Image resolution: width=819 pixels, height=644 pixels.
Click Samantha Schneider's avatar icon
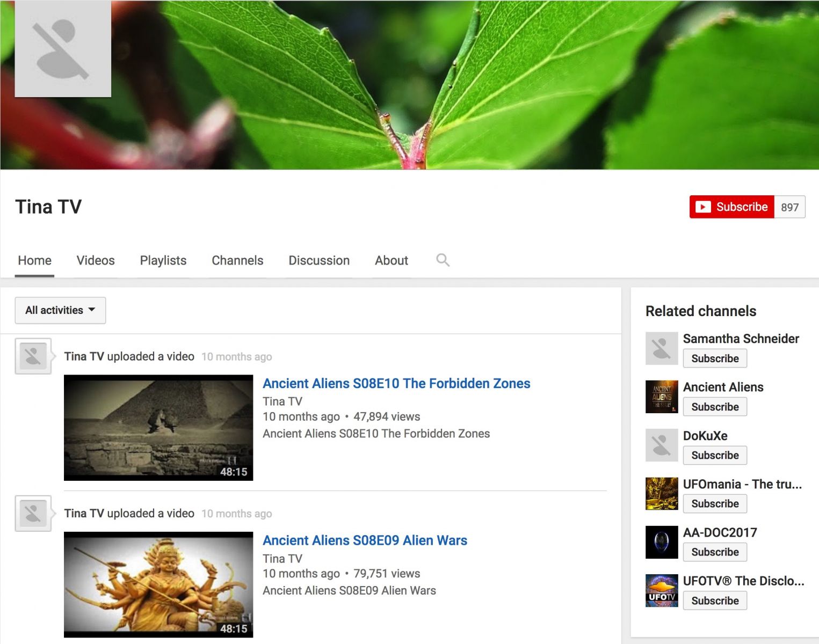pos(662,348)
